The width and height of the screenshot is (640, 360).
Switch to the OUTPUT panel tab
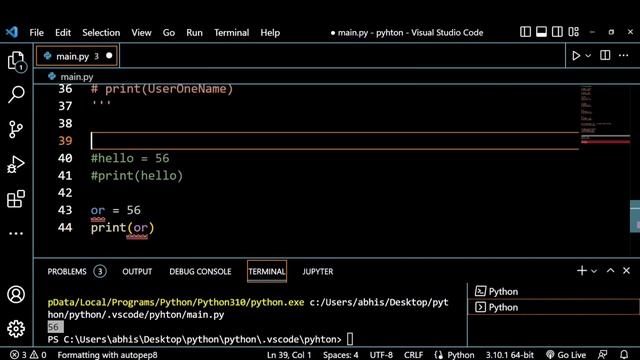(137, 271)
